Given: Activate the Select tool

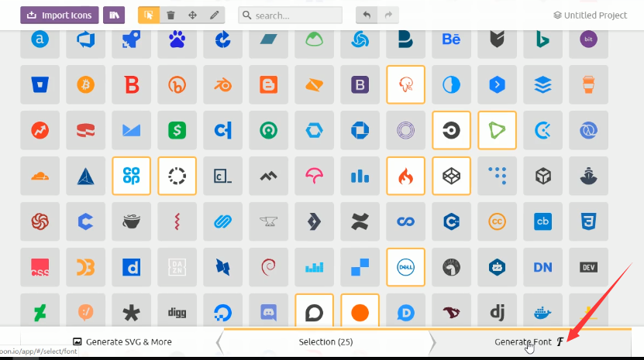Looking at the screenshot, I should coord(149,15).
